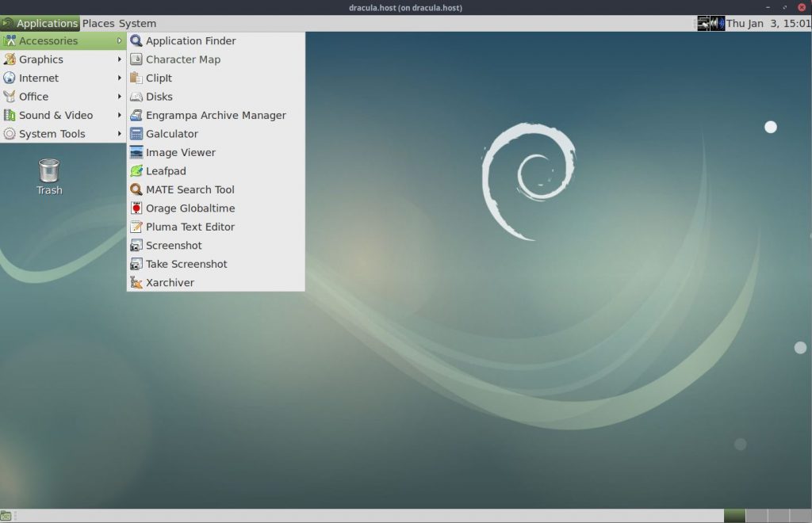This screenshot has width=812, height=523.
Task: Switch to the second workspace in the switcher
Action: click(x=756, y=516)
